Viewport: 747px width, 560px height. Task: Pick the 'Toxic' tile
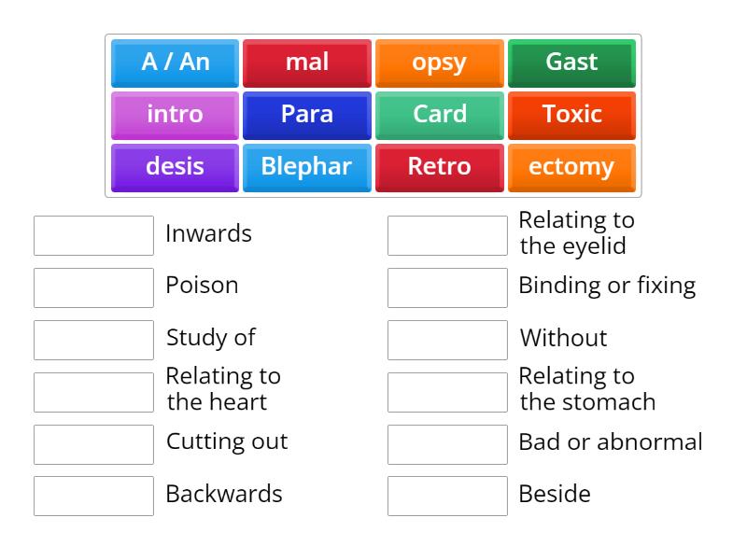[x=571, y=115]
